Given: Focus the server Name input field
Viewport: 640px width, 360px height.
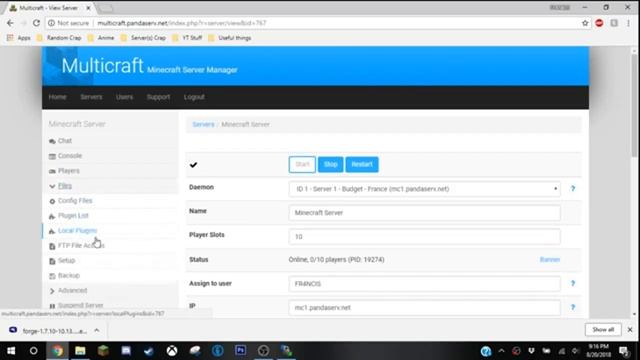Looking at the screenshot, I should click(424, 213).
